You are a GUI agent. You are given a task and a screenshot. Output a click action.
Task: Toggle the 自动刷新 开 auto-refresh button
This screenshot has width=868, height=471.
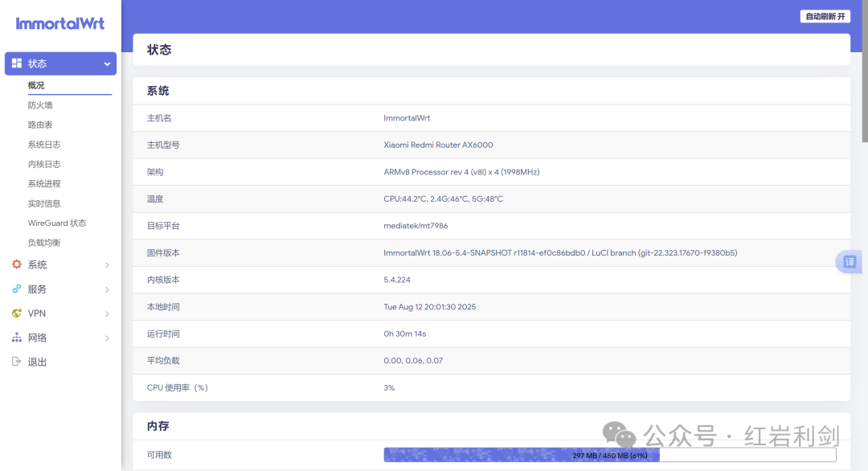(x=825, y=17)
